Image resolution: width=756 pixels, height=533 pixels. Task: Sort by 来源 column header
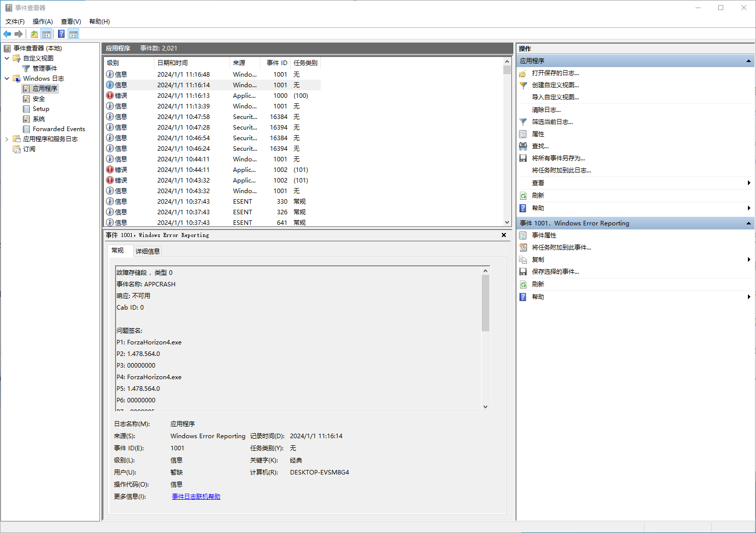coord(245,63)
